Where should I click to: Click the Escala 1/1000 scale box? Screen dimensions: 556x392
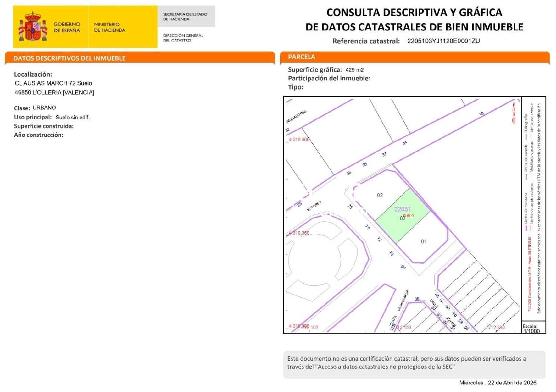pyautogui.click(x=532, y=329)
